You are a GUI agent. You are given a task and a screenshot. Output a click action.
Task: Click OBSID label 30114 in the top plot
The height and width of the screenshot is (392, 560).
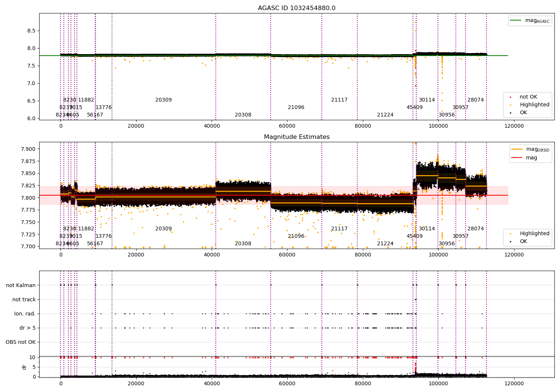point(427,100)
